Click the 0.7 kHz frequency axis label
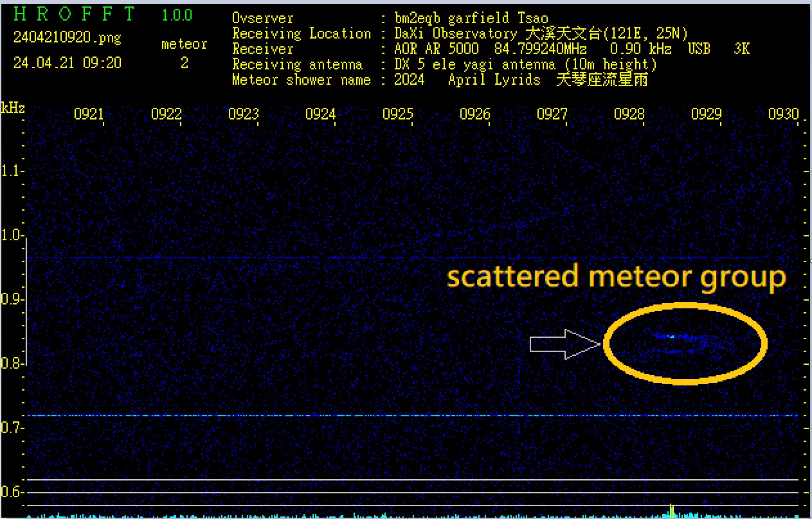The width and height of the screenshot is (812, 519). coord(12,428)
